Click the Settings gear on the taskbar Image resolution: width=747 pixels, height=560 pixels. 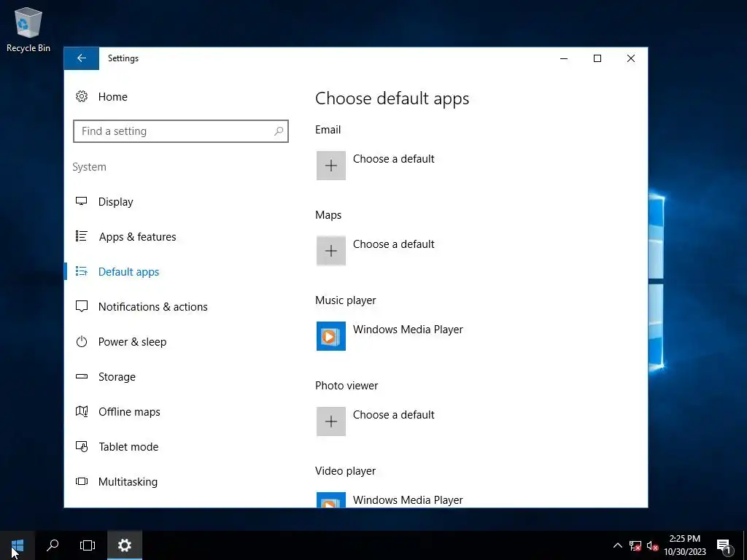click(x=124, y=545)
